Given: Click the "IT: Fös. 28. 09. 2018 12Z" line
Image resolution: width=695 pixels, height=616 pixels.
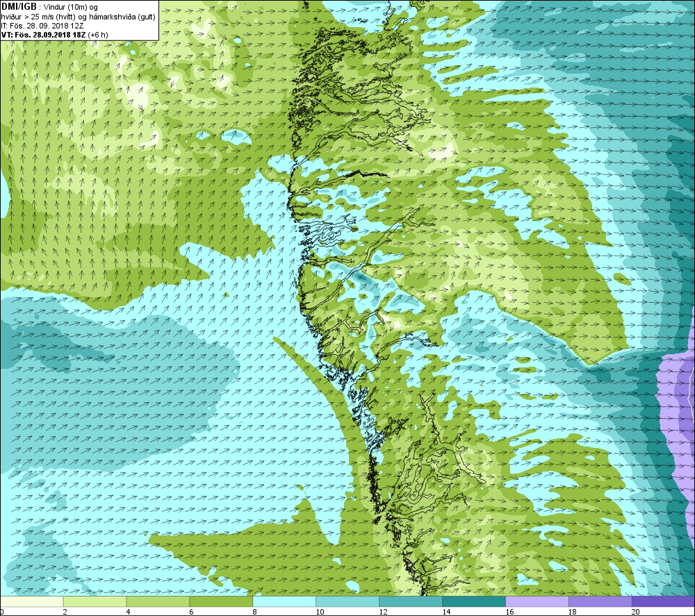Looking at the screenshot, I should point(42,26).
